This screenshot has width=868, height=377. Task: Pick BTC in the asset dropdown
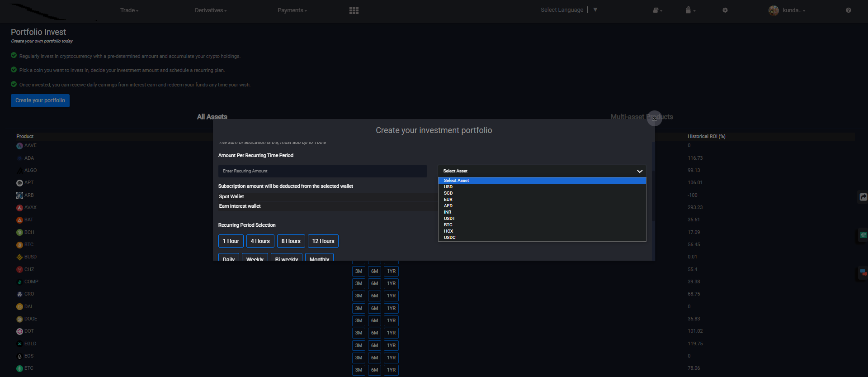[448, 225]
